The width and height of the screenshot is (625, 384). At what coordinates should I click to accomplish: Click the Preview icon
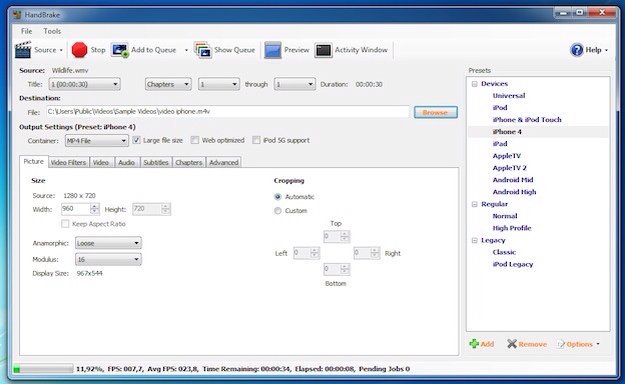click(x=273, y=50)
